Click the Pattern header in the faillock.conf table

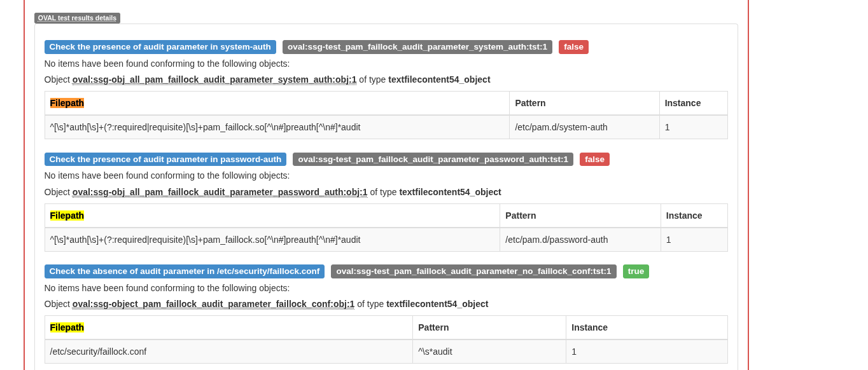click(433, 327)
